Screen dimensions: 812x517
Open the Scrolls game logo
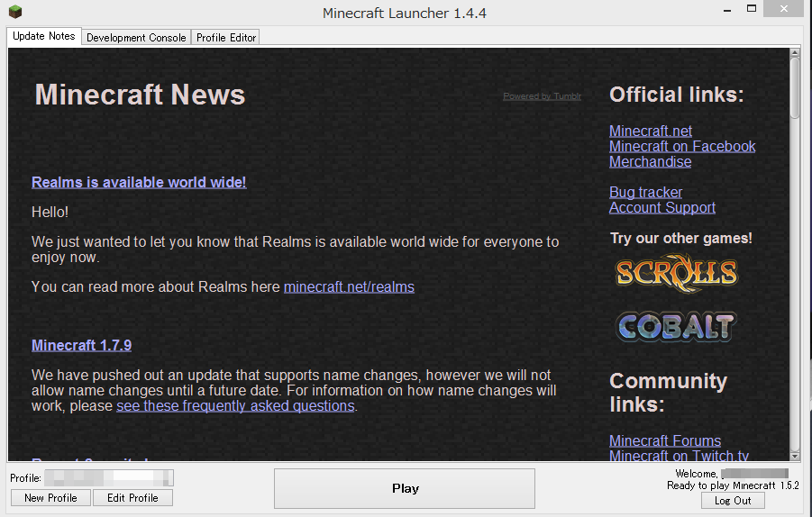click(676, 273)
